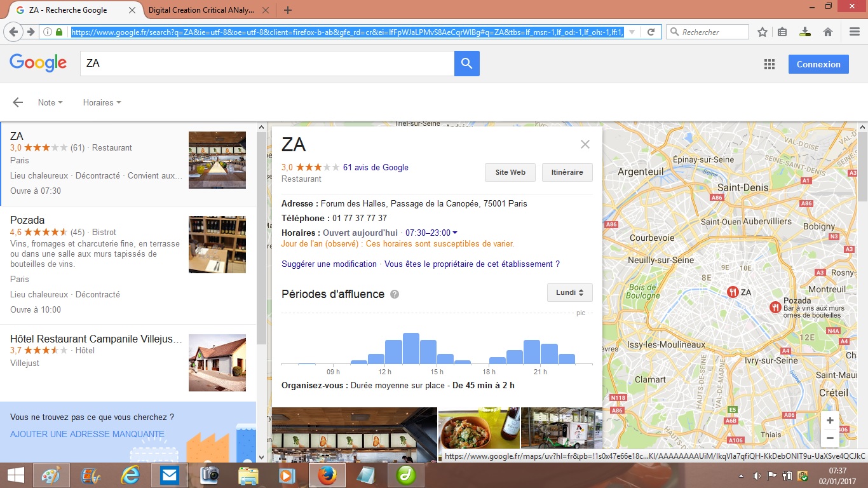The height and width of the screenshot is (488, 868).
Task: Click the Itinéraire button
Action: tap(567, 172)
